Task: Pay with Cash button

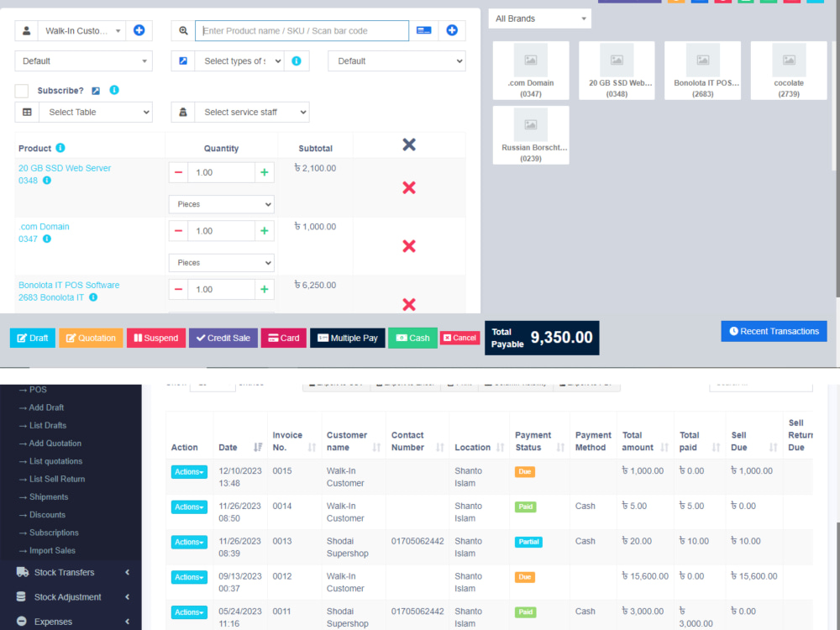Action: click(x=412, y=338)
